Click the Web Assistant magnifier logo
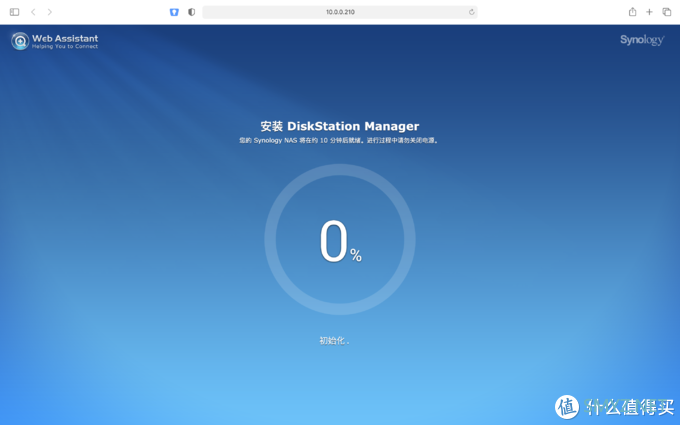This screenshot has width=680, height=425. coord(20,41)
